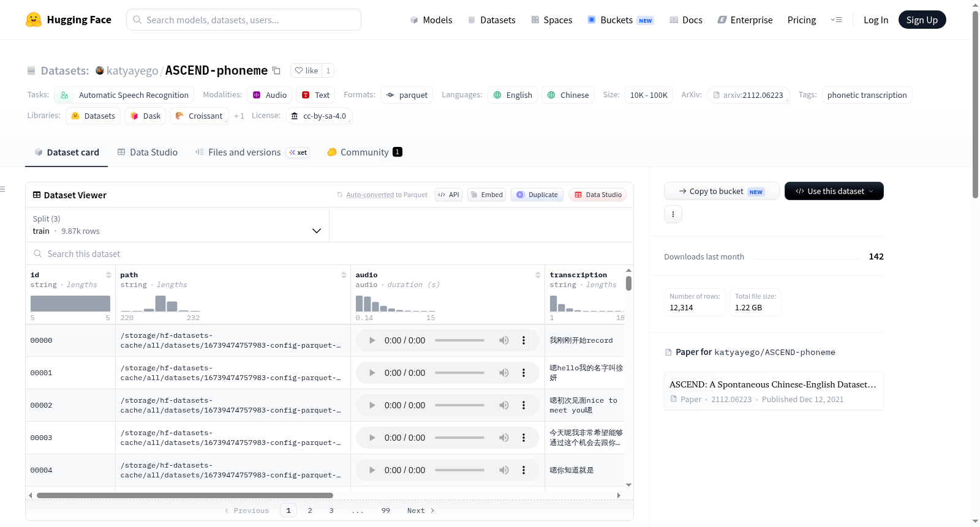Go to Datasets in navigation
The height and width of the screenshot is (527, 980).
[491, 20]
